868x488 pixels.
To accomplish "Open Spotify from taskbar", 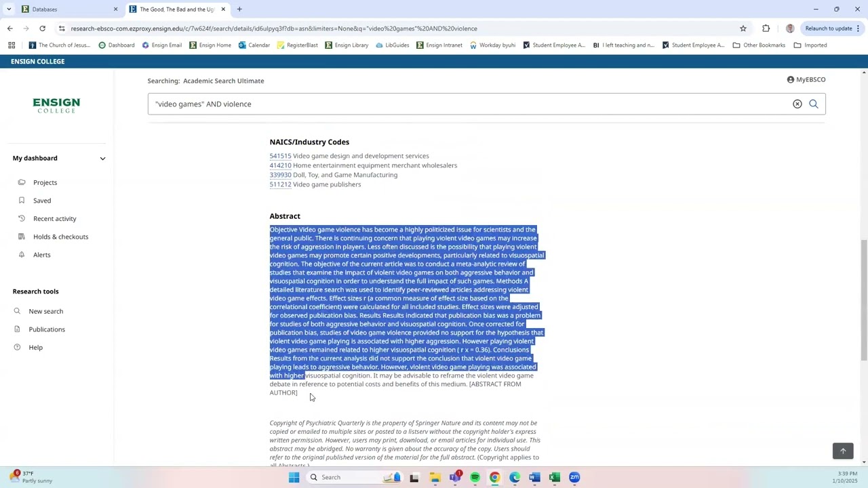I will (x=475, y=477).
